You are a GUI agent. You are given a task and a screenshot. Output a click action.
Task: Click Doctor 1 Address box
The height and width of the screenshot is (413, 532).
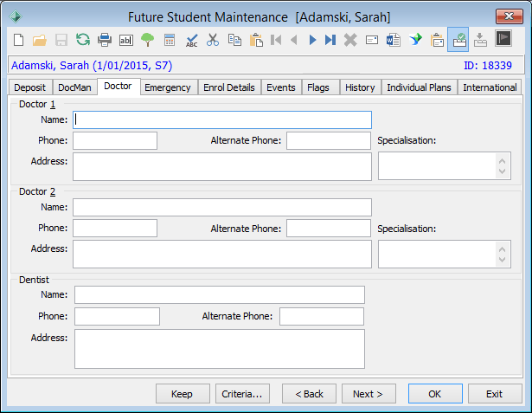222,166
